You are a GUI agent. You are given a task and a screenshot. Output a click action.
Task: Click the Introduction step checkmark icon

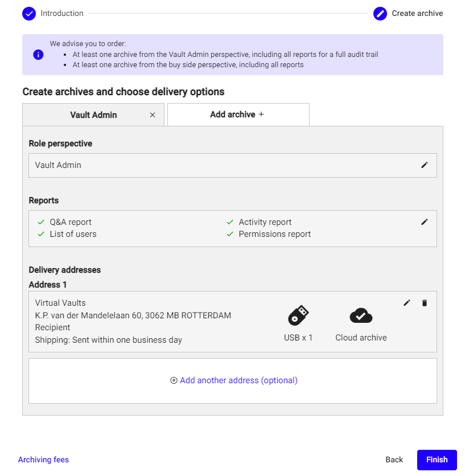click(29, 13)
